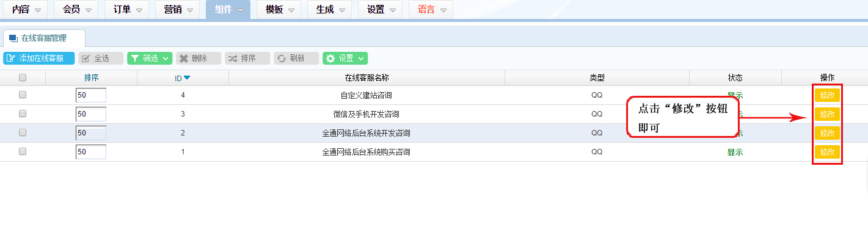This screenshot has width=868, height=230.
Task: Click sort order field of 自定义建站咨询
Action: click(x=91, y=95)
